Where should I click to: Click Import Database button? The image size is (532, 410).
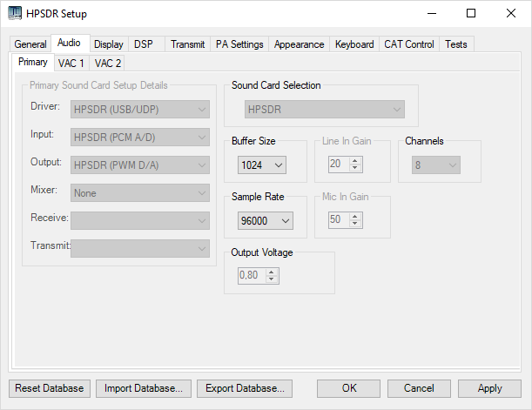(144, 388)
